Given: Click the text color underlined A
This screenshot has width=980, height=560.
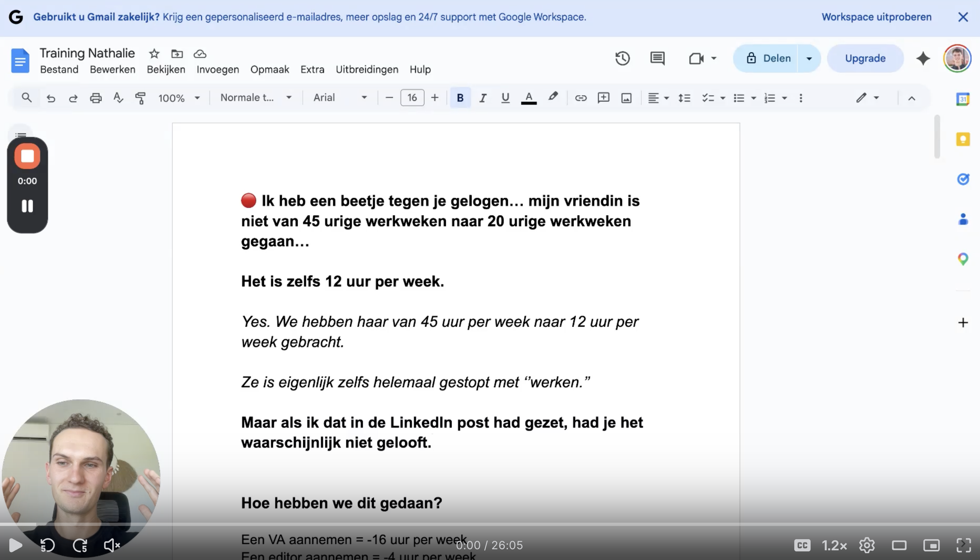Looking at the screenshot, I should coord(528,98).
